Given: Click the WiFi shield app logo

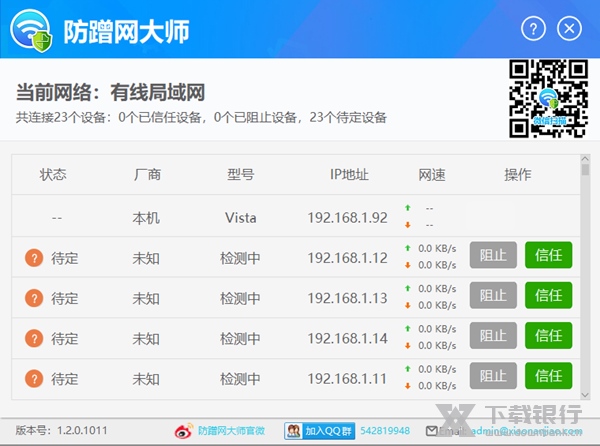Looking at the screenshot, I should click(x=31, y=31).
